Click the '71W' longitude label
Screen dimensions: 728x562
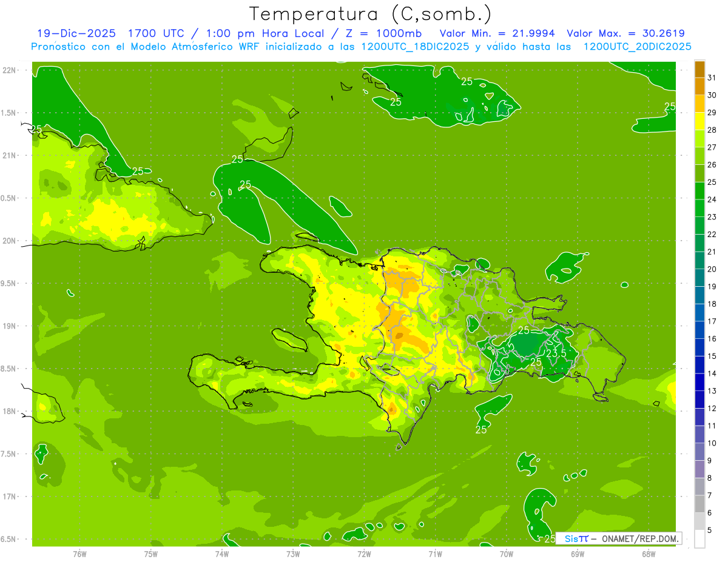[x=435, y=554]
